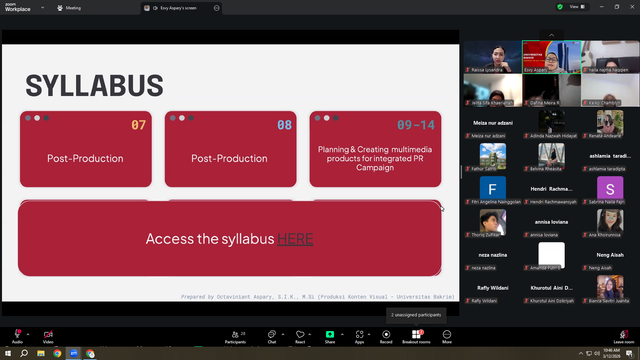This screenshot has height=360, width=640.
Task: Click the neza nazlina name tile
Action: point(493,256)
